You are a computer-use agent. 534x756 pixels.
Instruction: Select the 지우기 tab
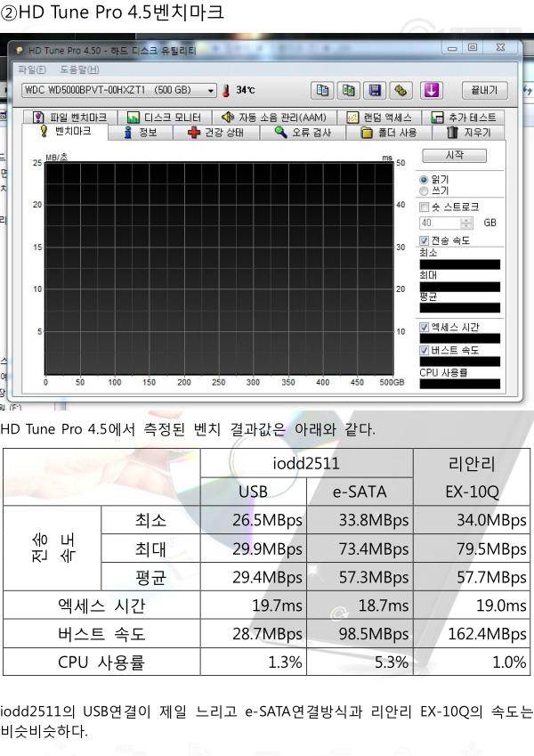pos(468,133)
